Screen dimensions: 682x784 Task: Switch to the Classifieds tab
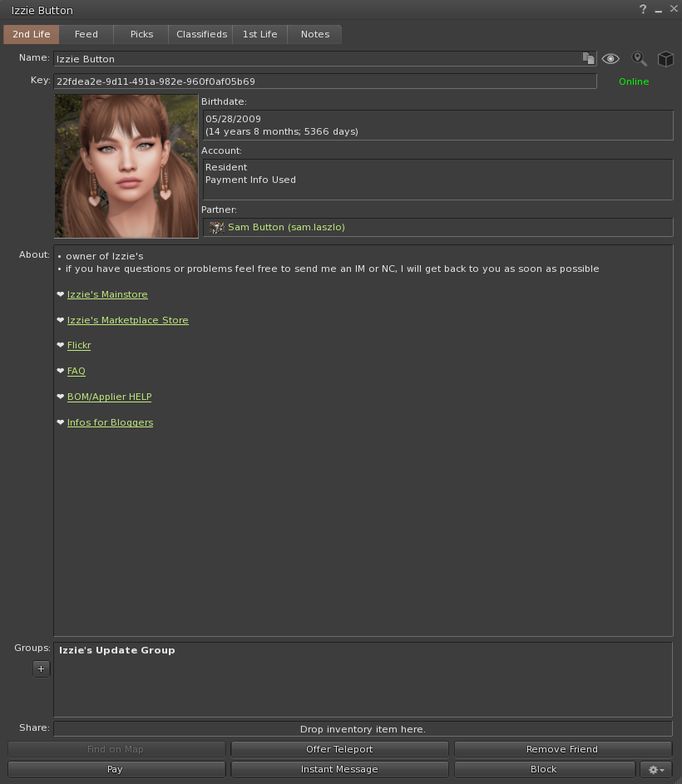201,34
